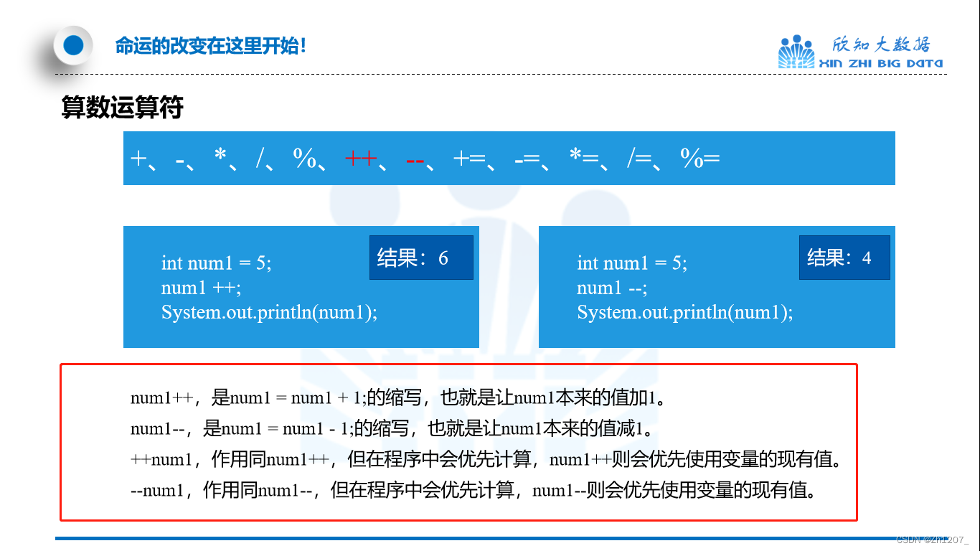Image resolution: width=980 pixels, height=551 pixels.
Task: Select the heading '算数运算符'
Action: 123,108
